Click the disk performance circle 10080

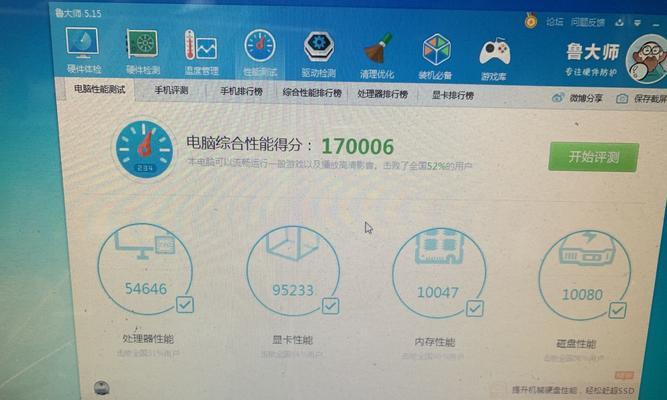click(584, 276)
